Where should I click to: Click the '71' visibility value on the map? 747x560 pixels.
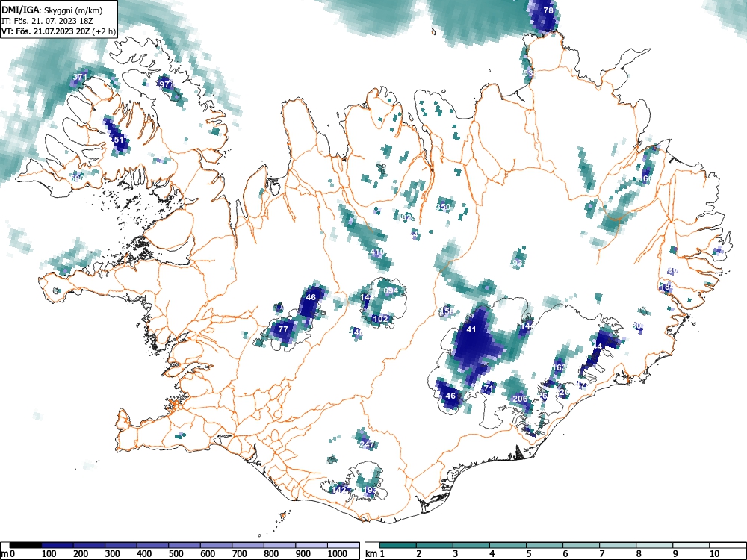489,388
